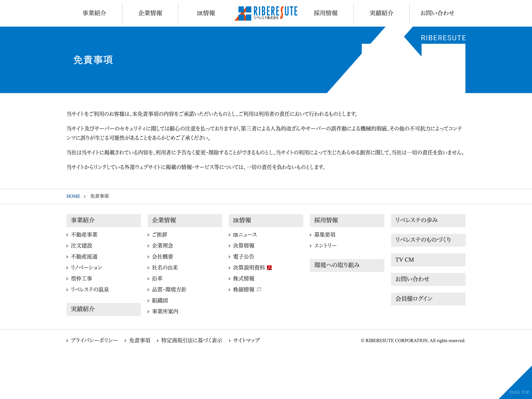Open お問い合わせ in the top navigation
This screenshot has height=399, width=532.
tap(437, 13)
